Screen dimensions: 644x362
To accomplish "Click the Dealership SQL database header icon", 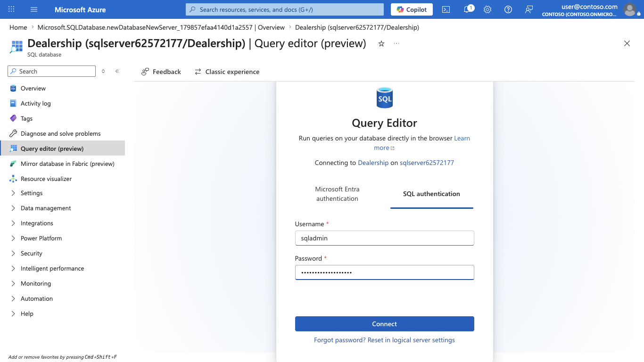I will 17,47.
